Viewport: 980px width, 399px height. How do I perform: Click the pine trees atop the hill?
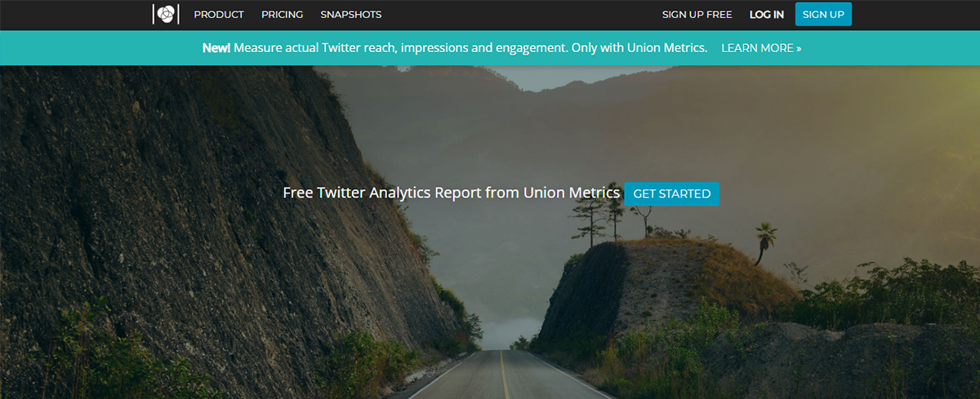click(x=596, y=216)
